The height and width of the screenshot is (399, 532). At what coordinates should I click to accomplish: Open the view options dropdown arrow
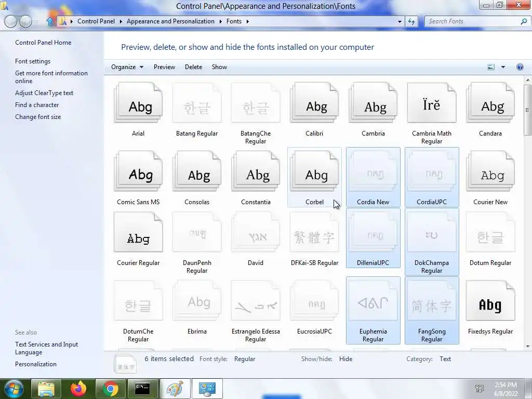point(503,67)
